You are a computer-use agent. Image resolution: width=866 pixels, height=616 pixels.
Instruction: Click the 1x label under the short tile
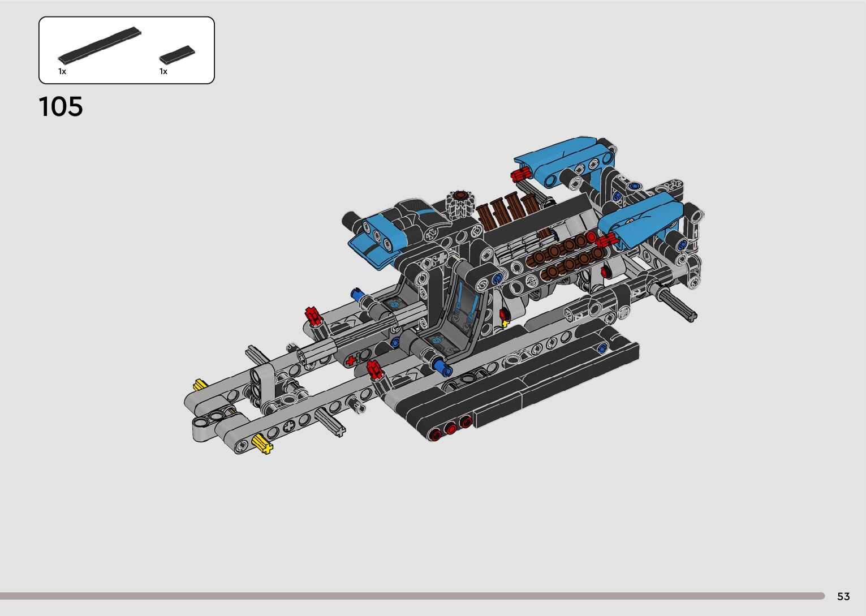163,71
